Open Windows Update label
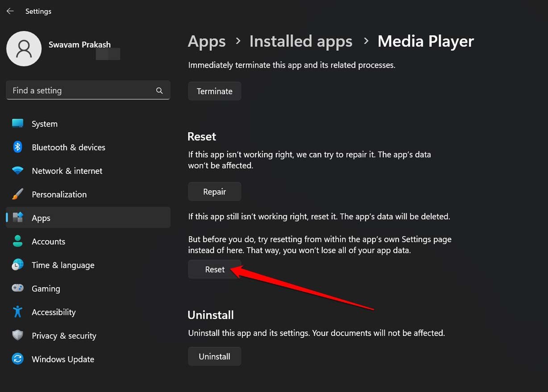The width and height of the screenshot is (548, 392). (63, 359)
